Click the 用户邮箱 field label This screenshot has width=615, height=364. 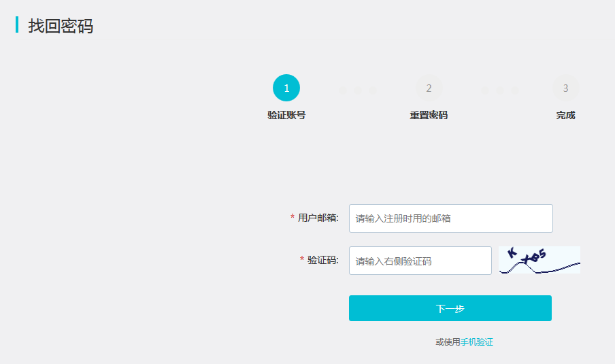[318, 218]
